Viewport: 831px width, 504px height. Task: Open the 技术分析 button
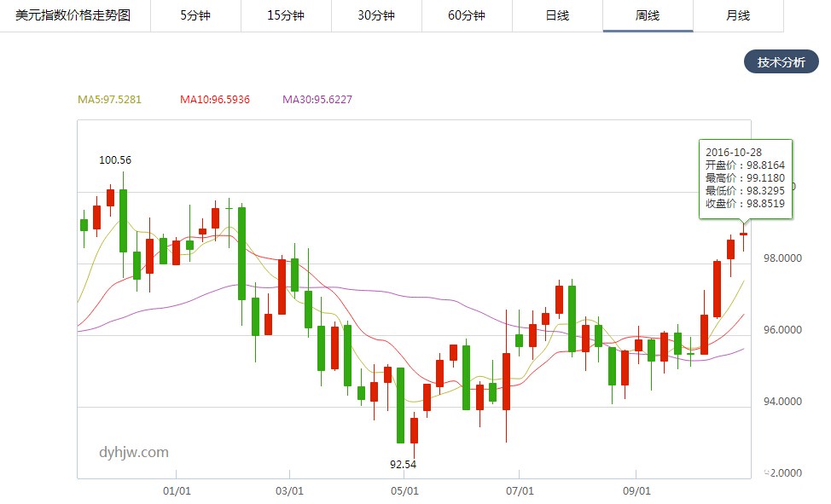[781, 62]
